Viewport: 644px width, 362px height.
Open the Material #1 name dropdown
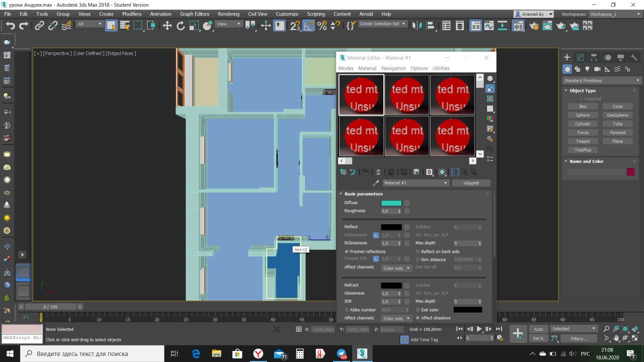pos(416,183)
